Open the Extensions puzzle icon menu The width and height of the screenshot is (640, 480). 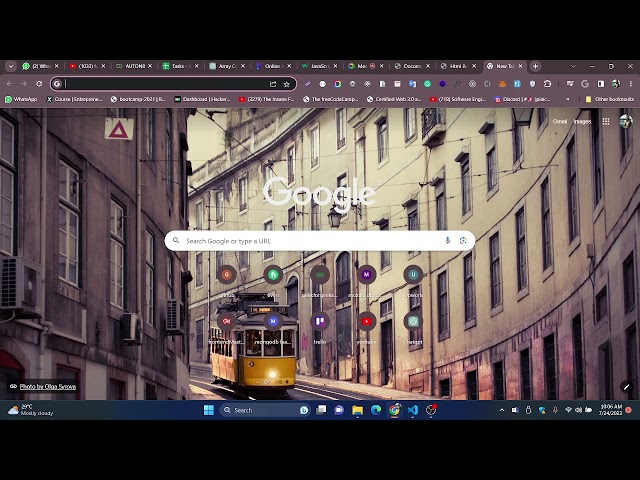coord(547,84)
